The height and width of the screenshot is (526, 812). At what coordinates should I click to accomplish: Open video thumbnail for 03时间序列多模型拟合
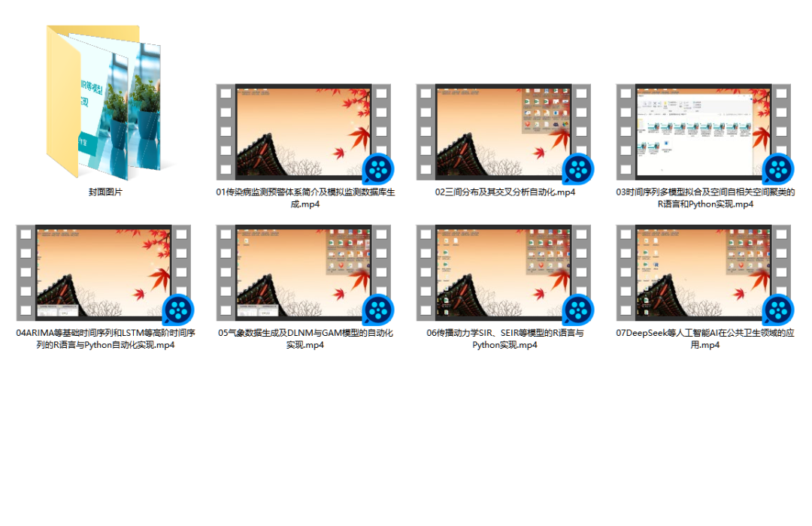click(703, 132)
